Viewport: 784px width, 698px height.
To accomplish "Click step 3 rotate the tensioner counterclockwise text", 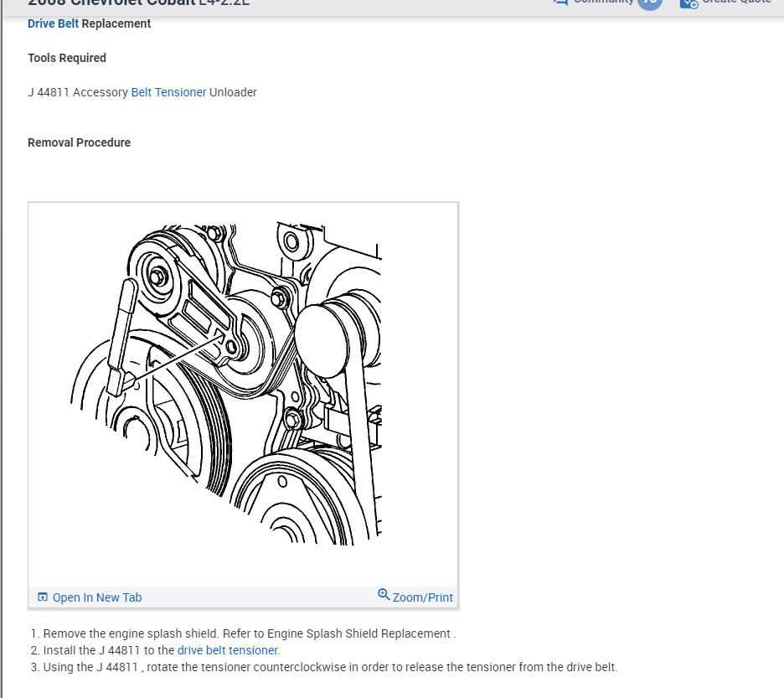I will click(330, 667).
